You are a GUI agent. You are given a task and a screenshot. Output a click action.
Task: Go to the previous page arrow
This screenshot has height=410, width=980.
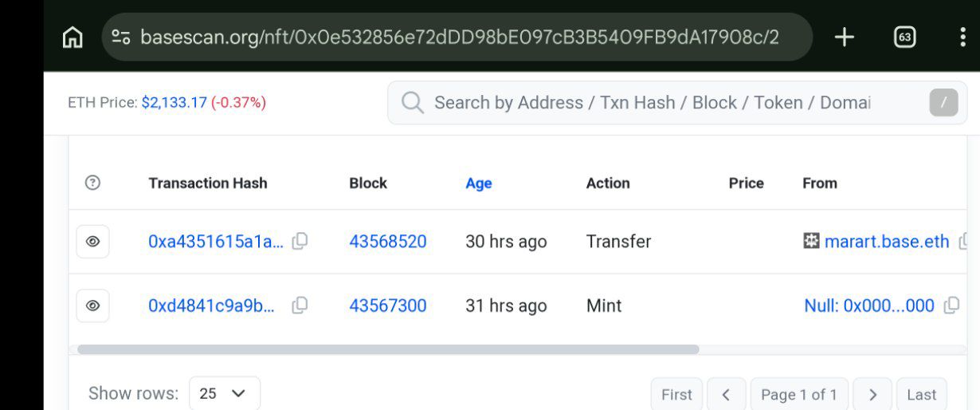(x=726, y=394)
